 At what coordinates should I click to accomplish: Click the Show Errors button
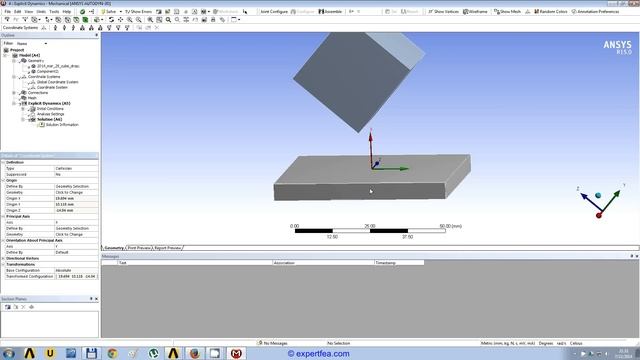138,11
